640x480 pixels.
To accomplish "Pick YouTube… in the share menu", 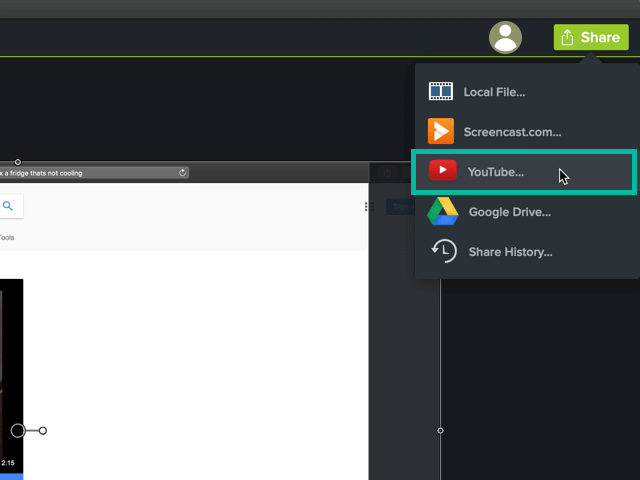I will (524, 172).
